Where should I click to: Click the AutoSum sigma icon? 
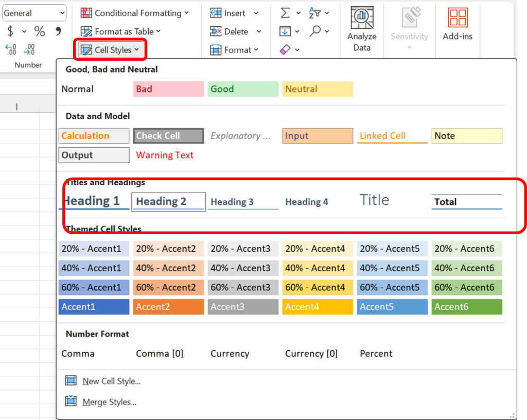point(285,13)
